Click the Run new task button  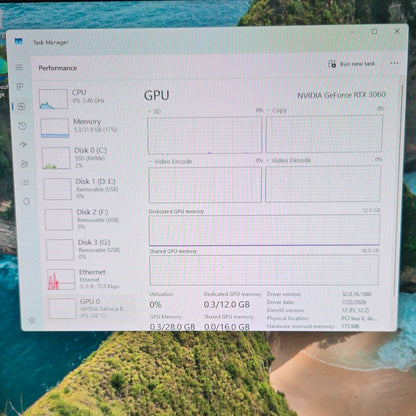pos(352,64)
